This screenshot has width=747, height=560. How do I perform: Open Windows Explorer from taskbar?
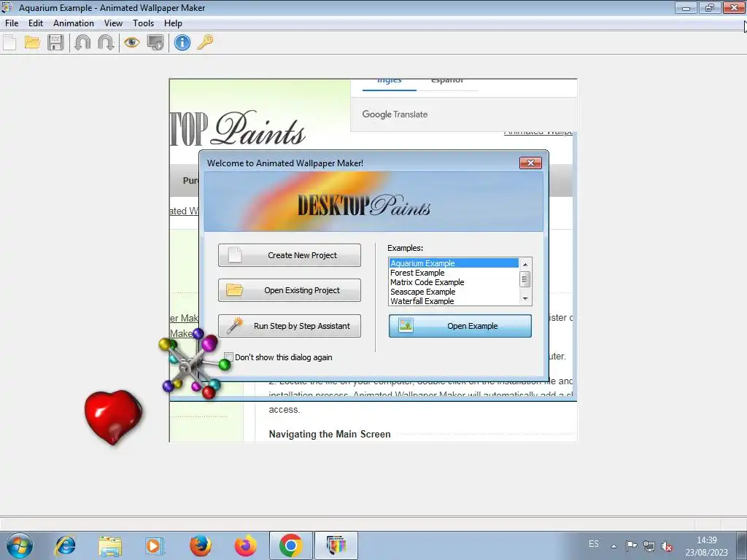coord(111,545)
